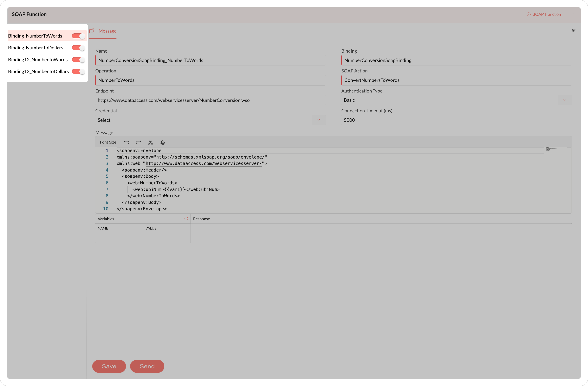Click the cut scissors icon
588x386 pixels.
coord(150,142)
